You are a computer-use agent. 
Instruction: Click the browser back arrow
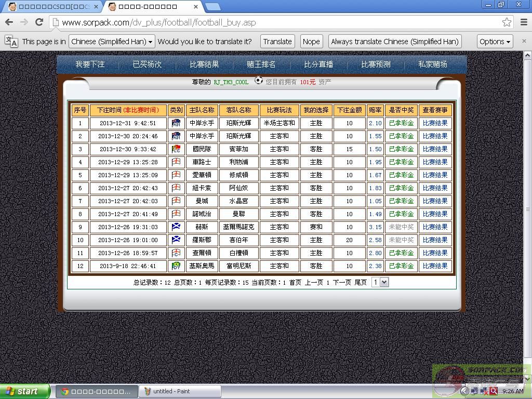[9, 22]
